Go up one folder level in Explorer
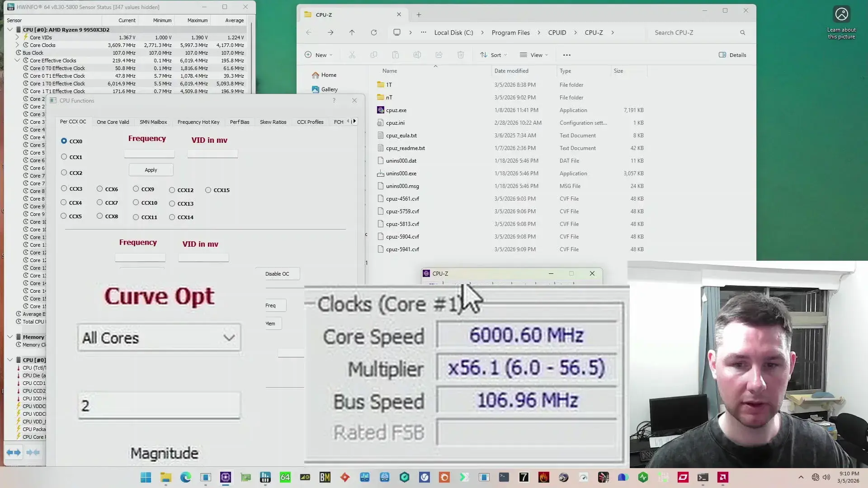Viewport: 868px width, 488px height. [x=352, y=33]
